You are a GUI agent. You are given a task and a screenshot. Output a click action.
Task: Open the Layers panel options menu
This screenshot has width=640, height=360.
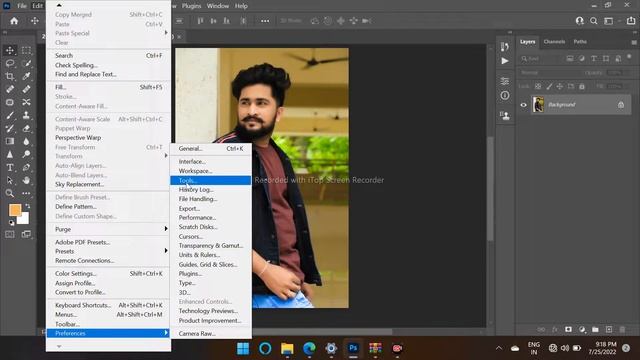pos(633,42)
